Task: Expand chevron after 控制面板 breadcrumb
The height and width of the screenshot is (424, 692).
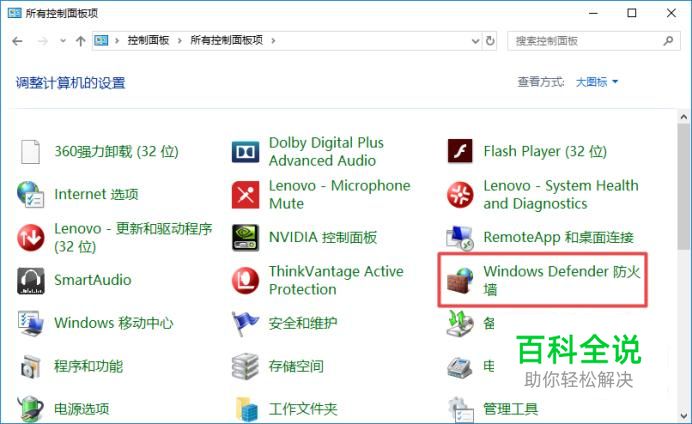Action: point(180,41)
